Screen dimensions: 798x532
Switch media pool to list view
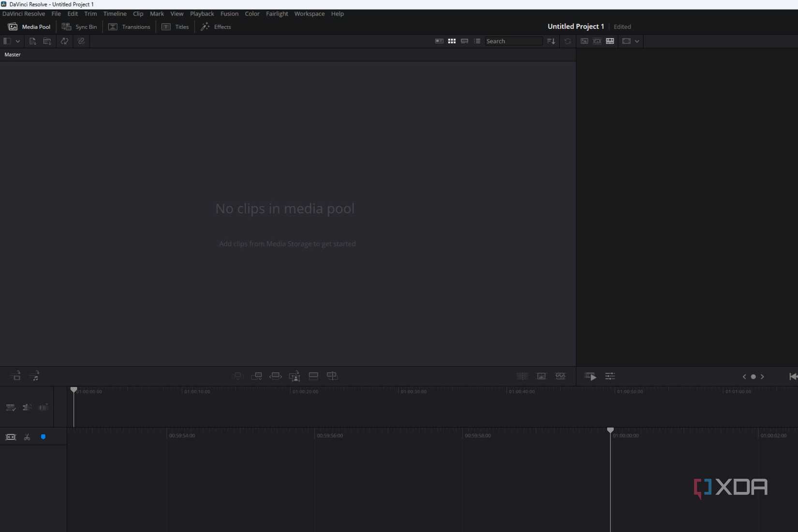(477, 41)
